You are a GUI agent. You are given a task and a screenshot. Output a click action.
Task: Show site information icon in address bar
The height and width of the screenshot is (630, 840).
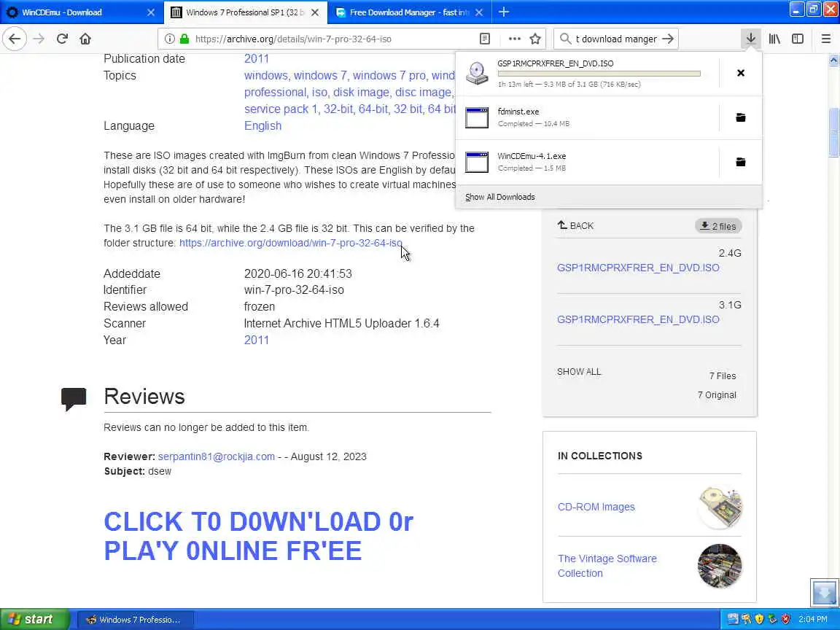pyautogui.click(x=169, y=39)
